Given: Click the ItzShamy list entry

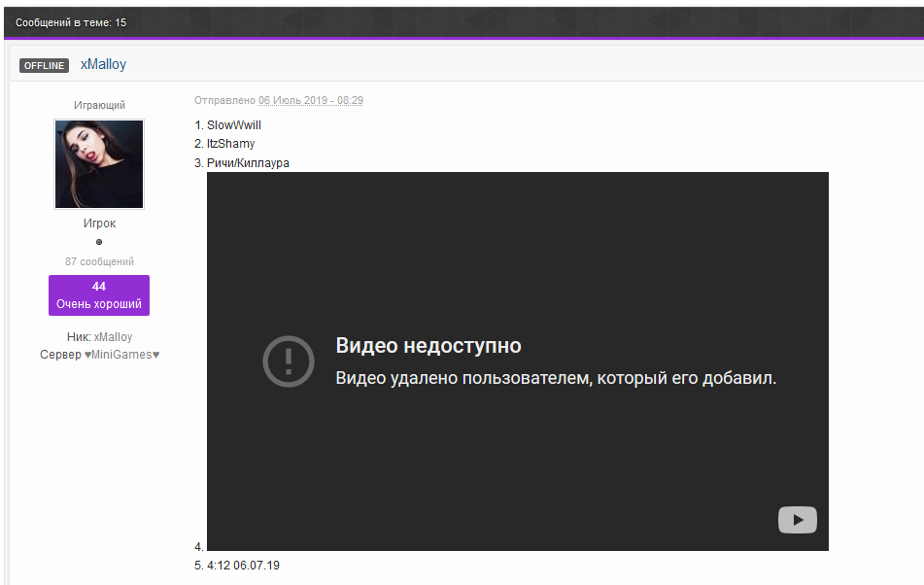Looking at the screenshot, I should point(230,144).
